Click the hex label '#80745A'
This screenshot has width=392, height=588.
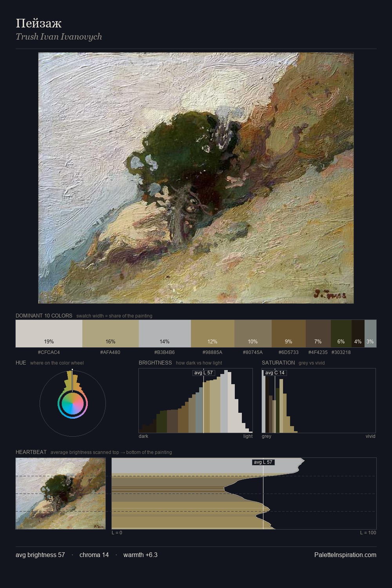click(253, 352)
